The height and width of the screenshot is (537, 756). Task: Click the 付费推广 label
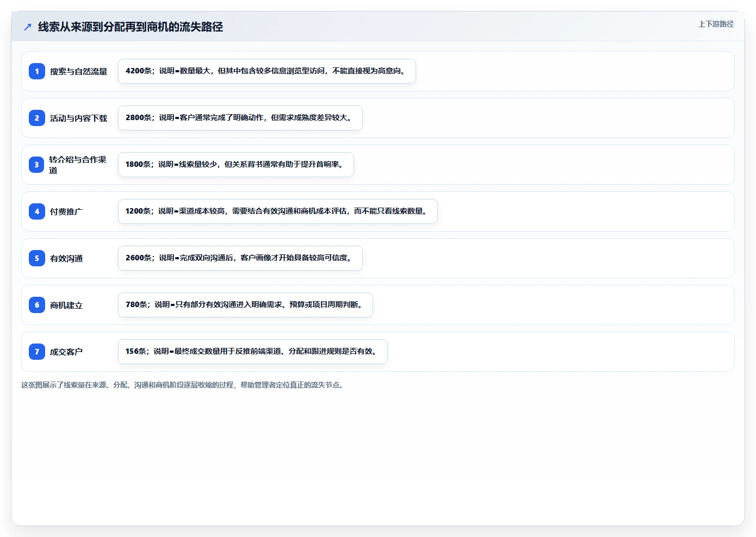coord(66,211)
